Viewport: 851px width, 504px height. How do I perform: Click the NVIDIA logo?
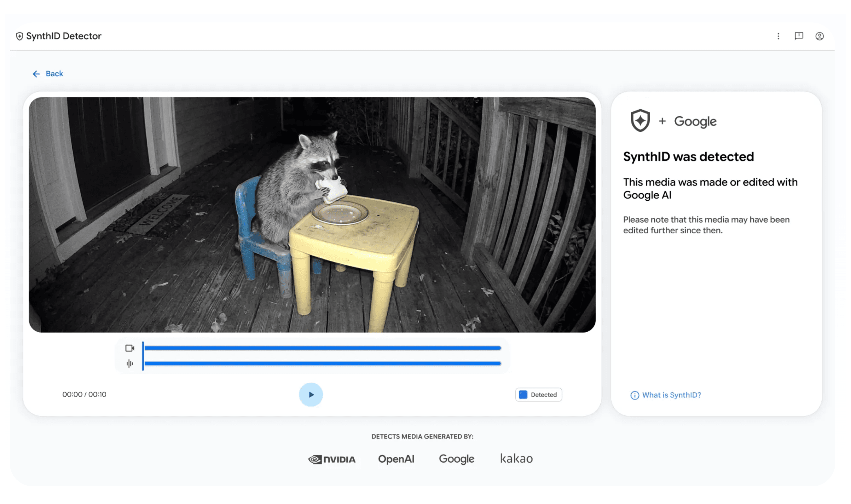(332, 460)
